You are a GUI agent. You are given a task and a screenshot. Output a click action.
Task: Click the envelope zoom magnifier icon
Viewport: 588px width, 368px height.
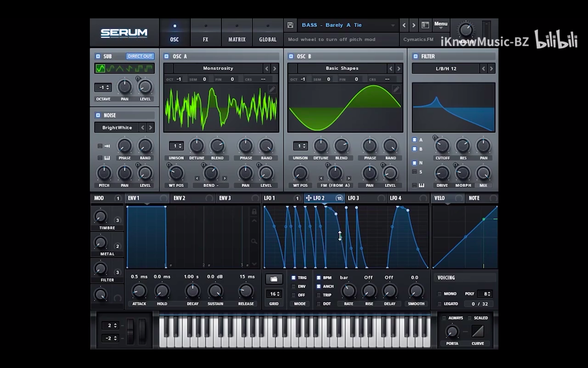[254, 241]
